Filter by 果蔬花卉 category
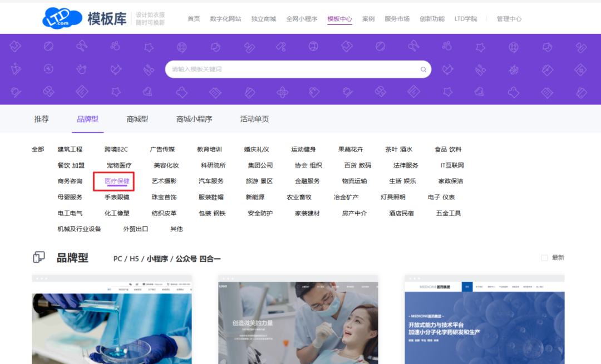This screenshot has width=601, height=364. click(351, 149)
